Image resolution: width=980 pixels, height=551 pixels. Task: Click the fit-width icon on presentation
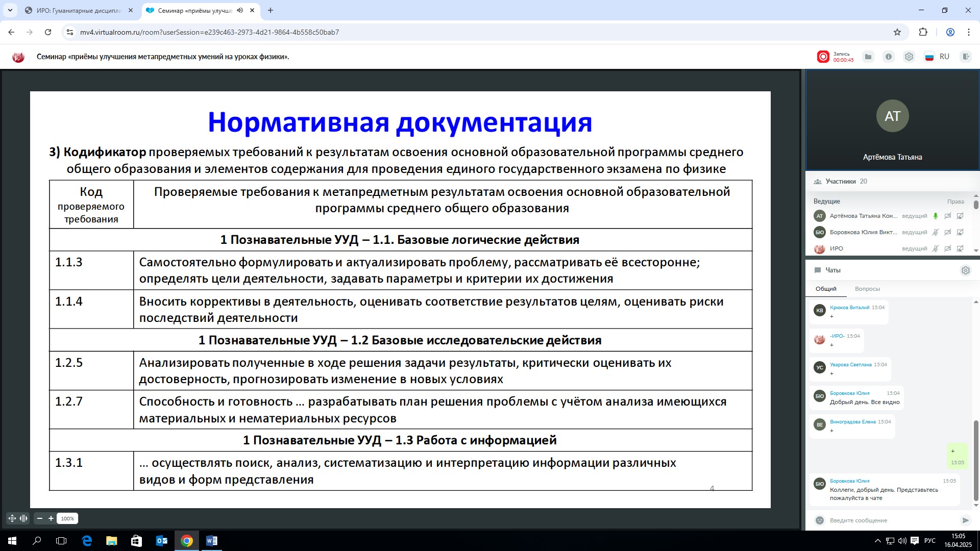23,518
